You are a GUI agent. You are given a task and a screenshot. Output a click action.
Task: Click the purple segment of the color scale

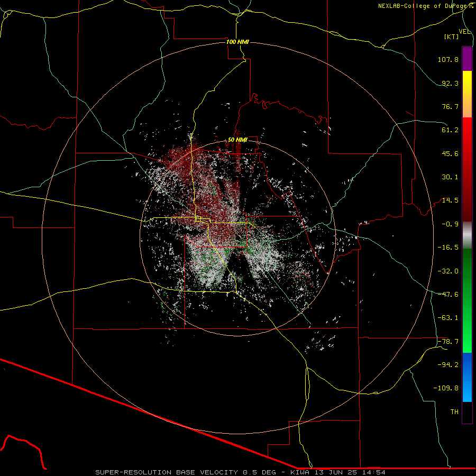467,59
